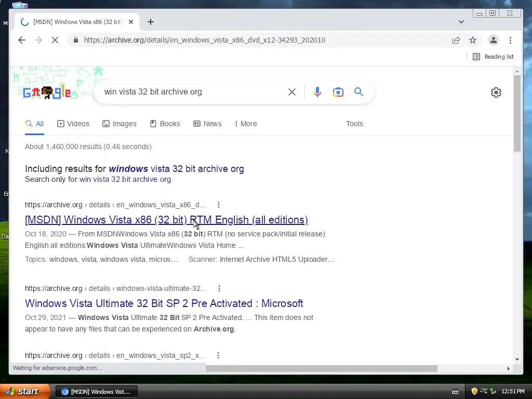Open Windows Vista Ultimate 32 Bit SP 2 result
The width and height of the screenshot is (532, 399).
coord(164,303)
